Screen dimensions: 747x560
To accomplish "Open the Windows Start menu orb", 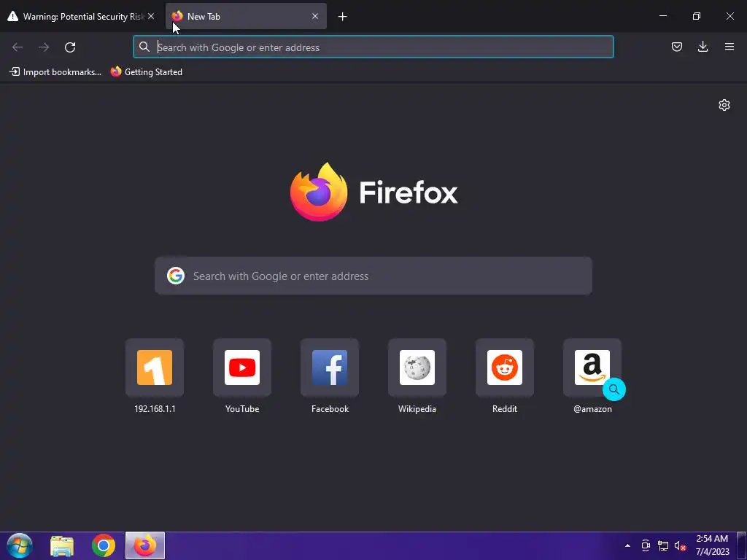I will pos(20,545).
